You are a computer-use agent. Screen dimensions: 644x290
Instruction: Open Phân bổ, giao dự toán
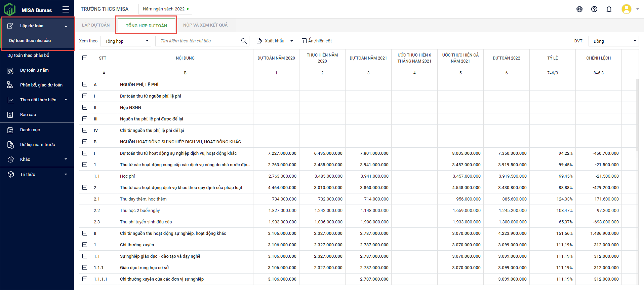tap(41, 85)
